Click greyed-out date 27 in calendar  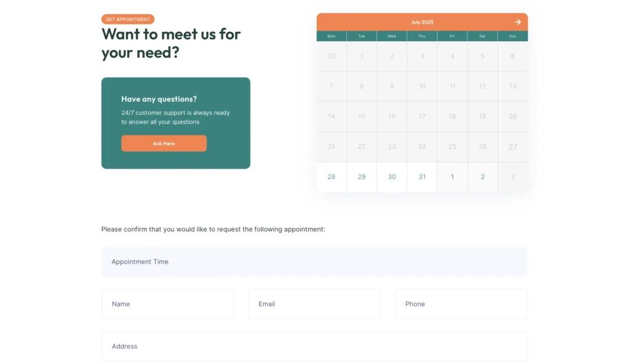click(x=512, y=147)
